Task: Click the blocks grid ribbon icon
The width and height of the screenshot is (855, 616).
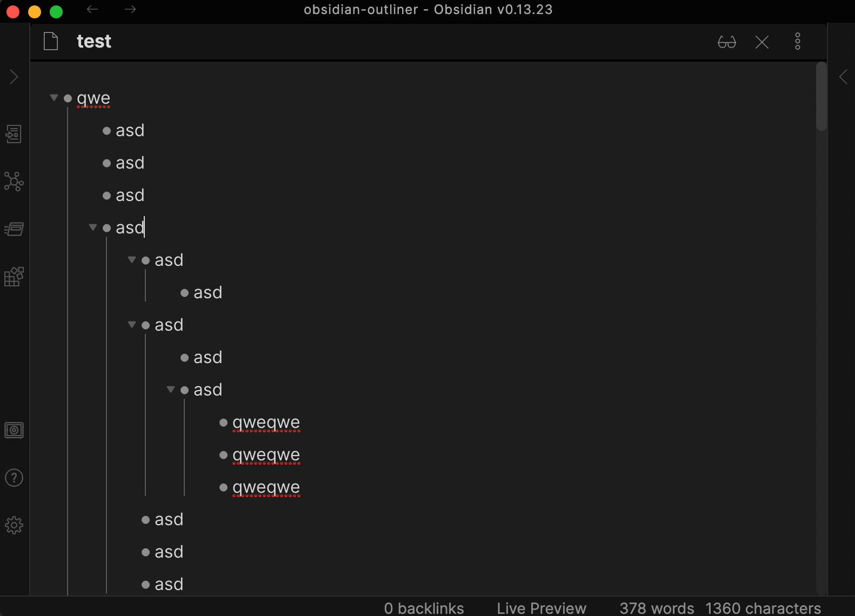Action: point(14,277)
